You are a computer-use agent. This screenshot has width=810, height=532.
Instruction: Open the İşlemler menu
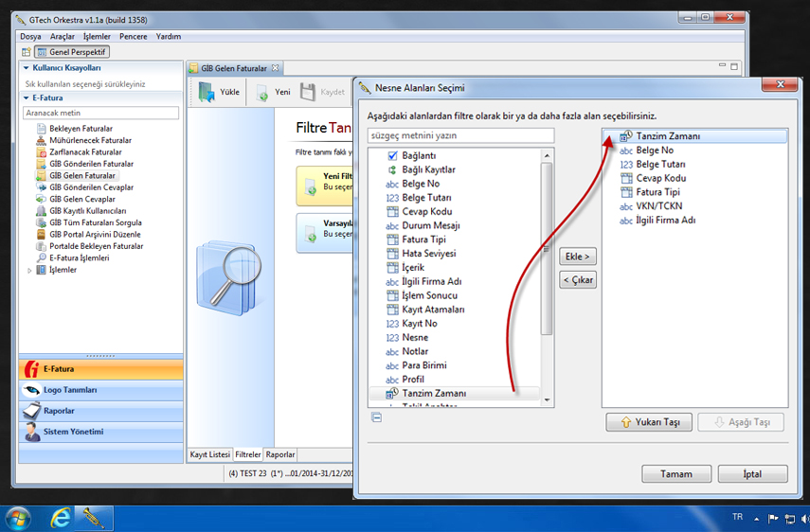(x=97, y=37)
